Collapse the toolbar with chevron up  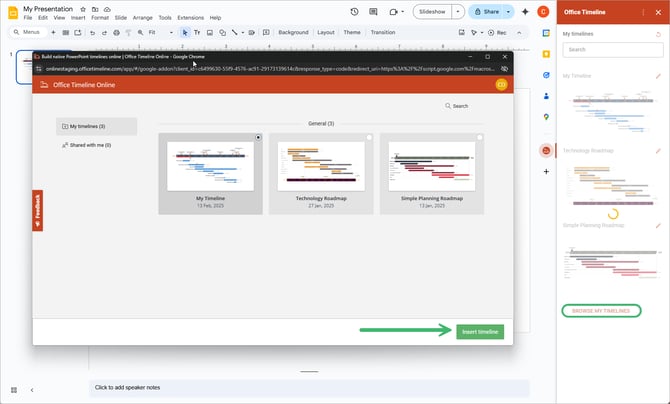pyautogui.click(x=519, y=32)
